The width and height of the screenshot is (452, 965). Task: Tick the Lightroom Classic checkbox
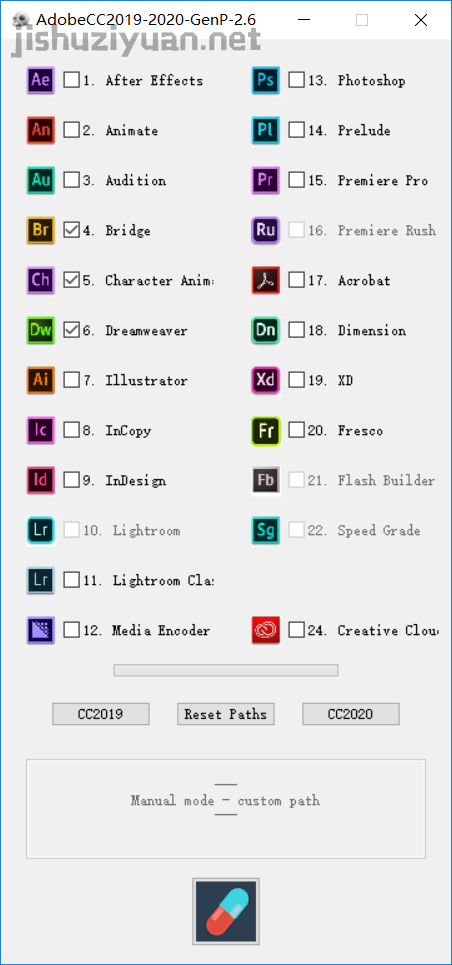(72, 580)
